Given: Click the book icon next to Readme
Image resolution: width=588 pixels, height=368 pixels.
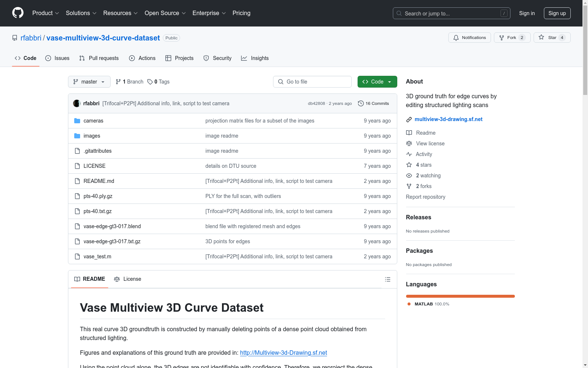Looking at the screenshot, I should tap(409, 133).
